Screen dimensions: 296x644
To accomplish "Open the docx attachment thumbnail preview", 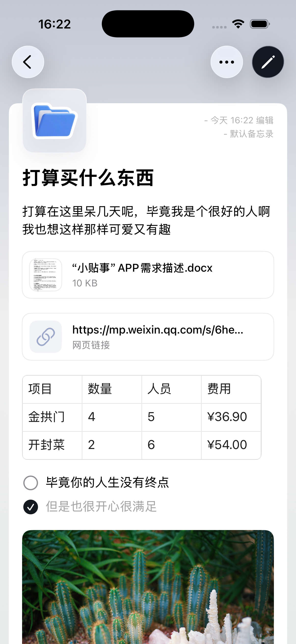I will (46, 275).
